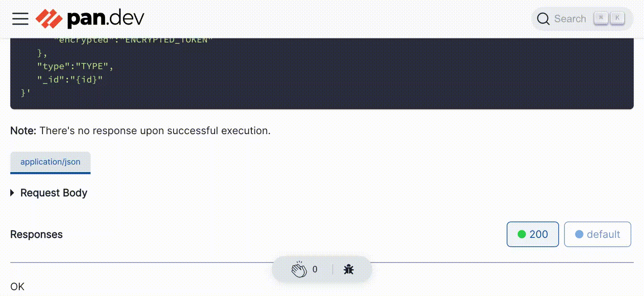Click the Request Body disclosure triangle
The width and height of the screenshot is (644, 296).
pyautogui.click(x=13, y=193)
